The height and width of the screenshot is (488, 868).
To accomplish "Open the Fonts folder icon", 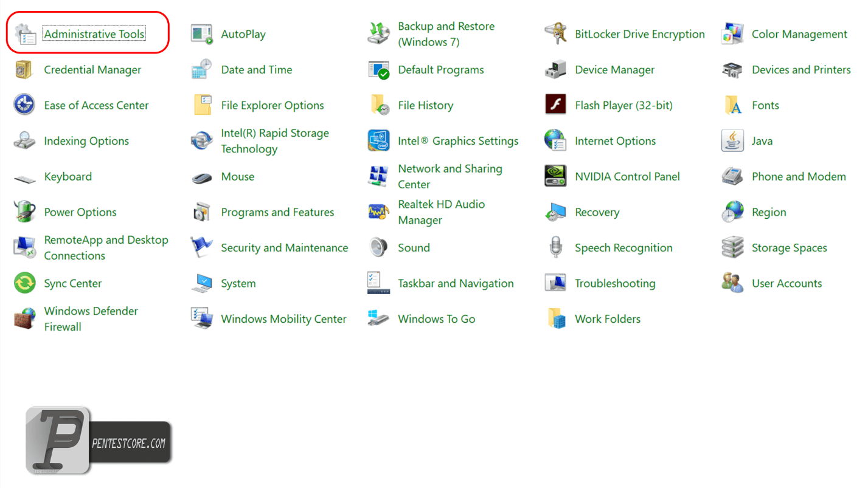I will click(733, 105).
